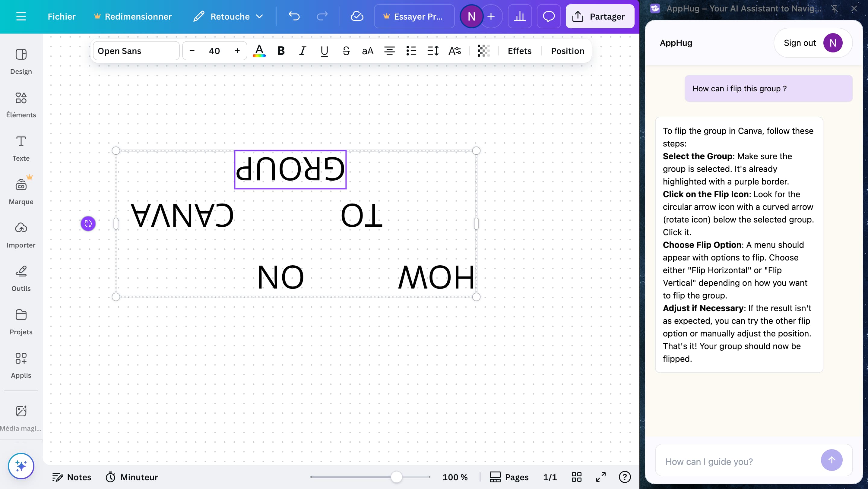Open the Marque brand panel
Viewport: 868px width, 489px height.
pyautogui.click(x=21, y=192)
